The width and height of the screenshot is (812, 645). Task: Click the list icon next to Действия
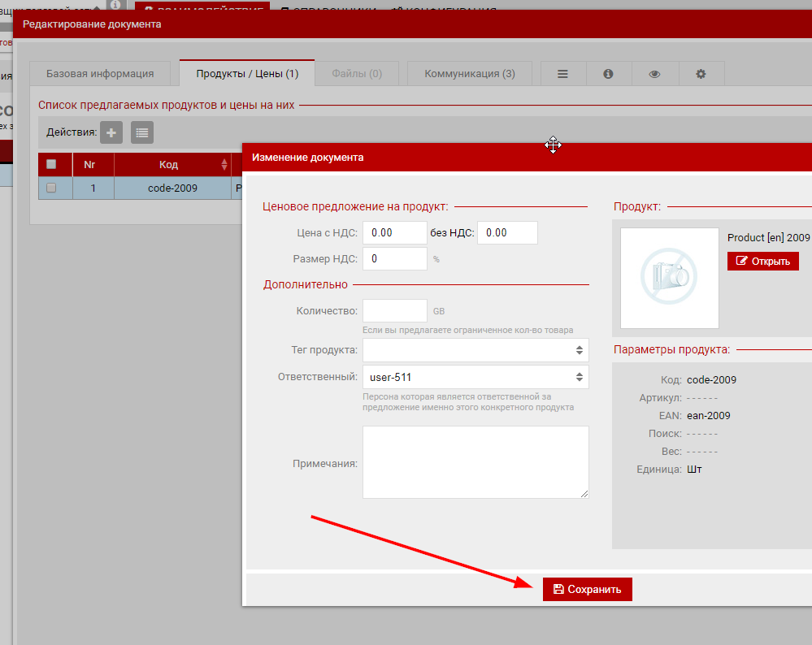point(142,132)
